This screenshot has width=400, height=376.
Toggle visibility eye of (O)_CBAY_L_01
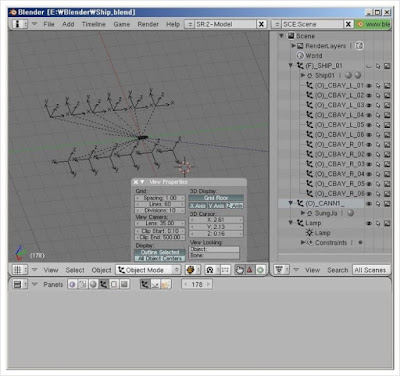(369, 85)
